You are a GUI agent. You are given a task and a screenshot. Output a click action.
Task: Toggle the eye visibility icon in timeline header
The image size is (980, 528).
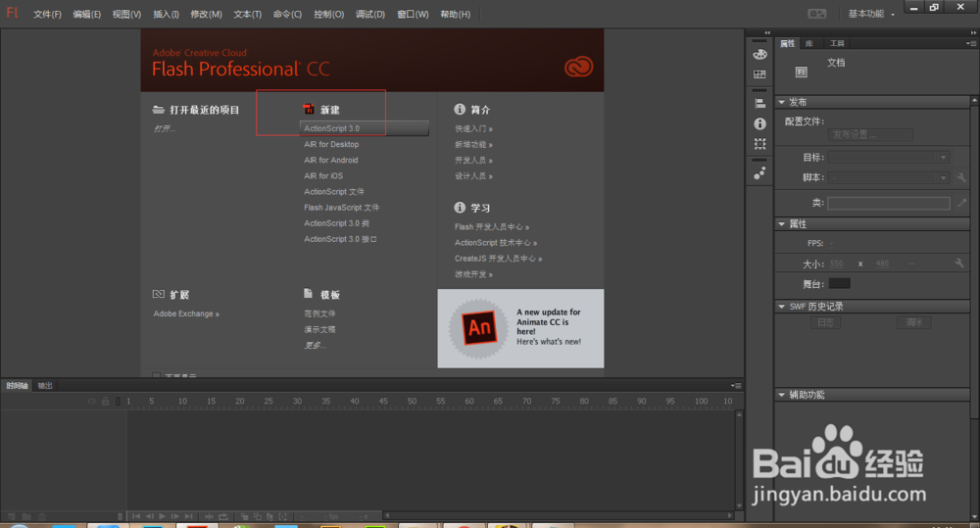pyautogui.click(x=92, y=402)
